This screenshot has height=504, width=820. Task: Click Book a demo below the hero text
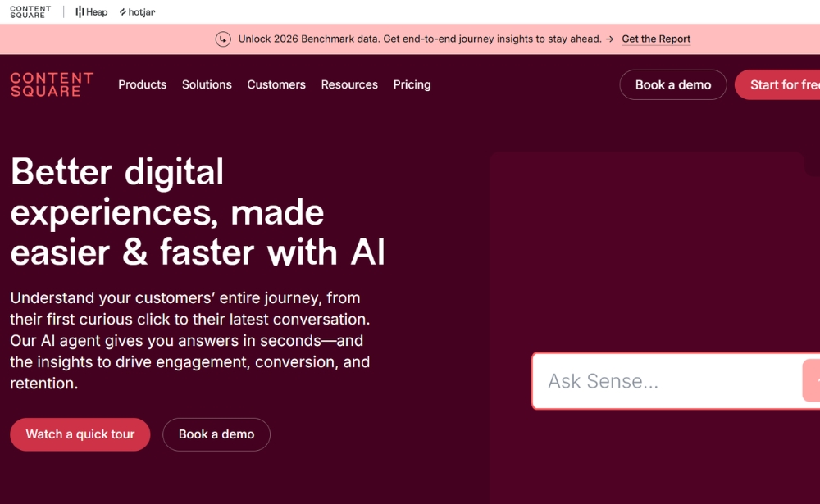pyautogui.click(x=216, y=434)
